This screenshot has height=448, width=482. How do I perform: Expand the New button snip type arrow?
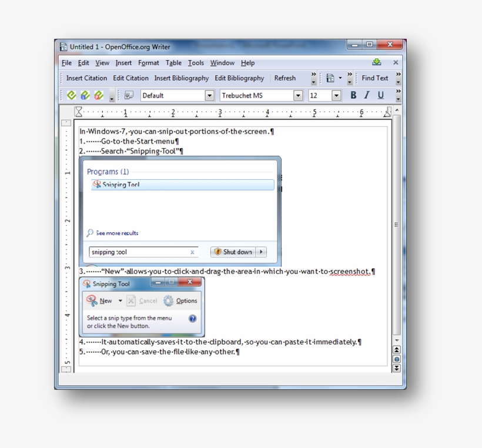click(x=120, y=300)
